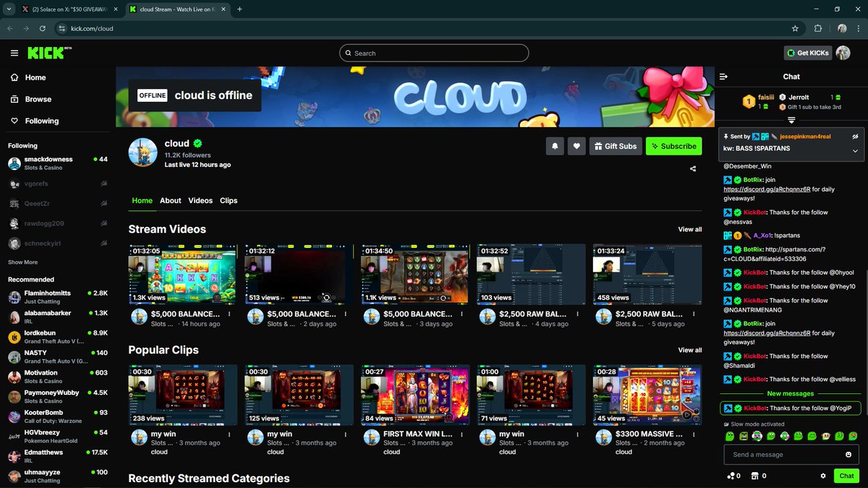Click username jessepinkman4real in pinned message
The image size is (868, 488).
pyautogui.click(x=805, y=136)
